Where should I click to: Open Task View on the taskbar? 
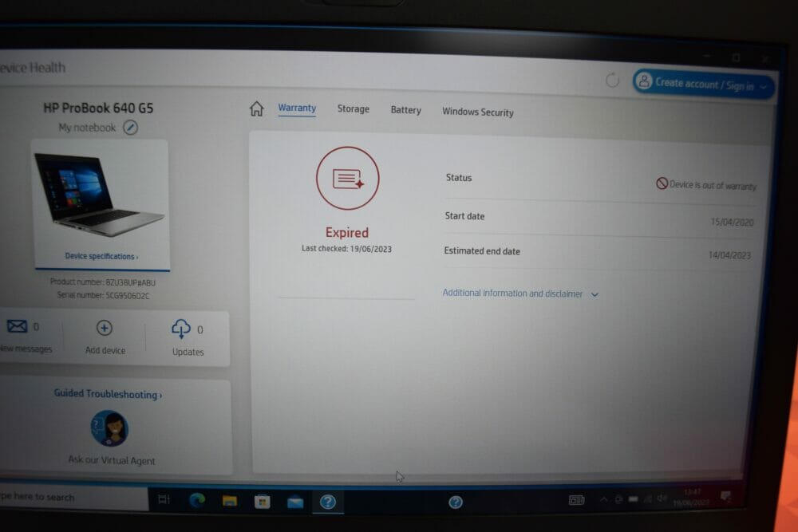164,499
